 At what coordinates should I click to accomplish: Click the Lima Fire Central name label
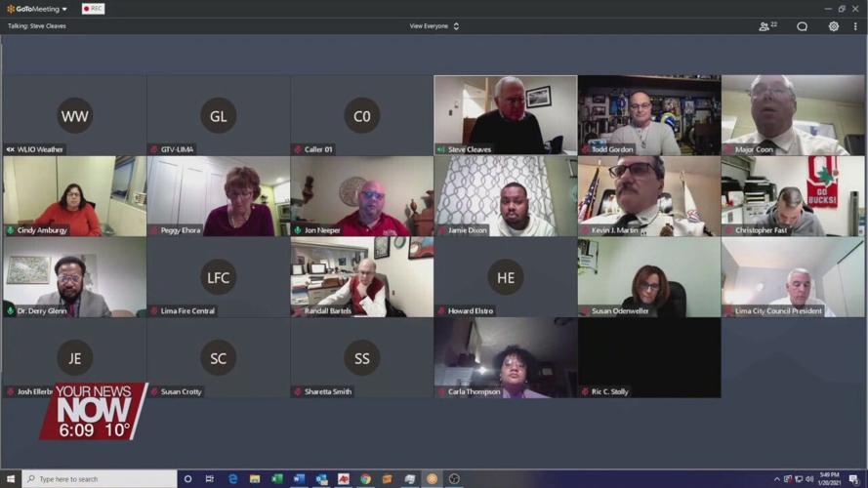click(x=187, y=310)
